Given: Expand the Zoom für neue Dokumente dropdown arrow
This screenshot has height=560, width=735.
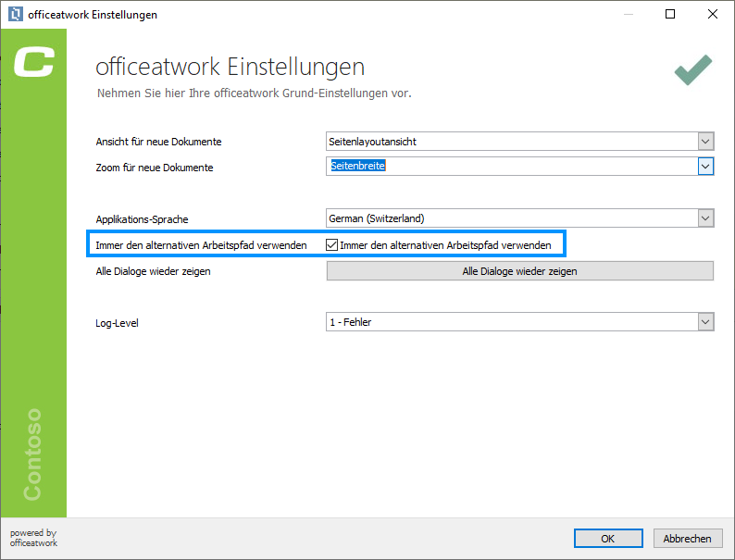Looking at the screenshot, I should pos(705,167).
